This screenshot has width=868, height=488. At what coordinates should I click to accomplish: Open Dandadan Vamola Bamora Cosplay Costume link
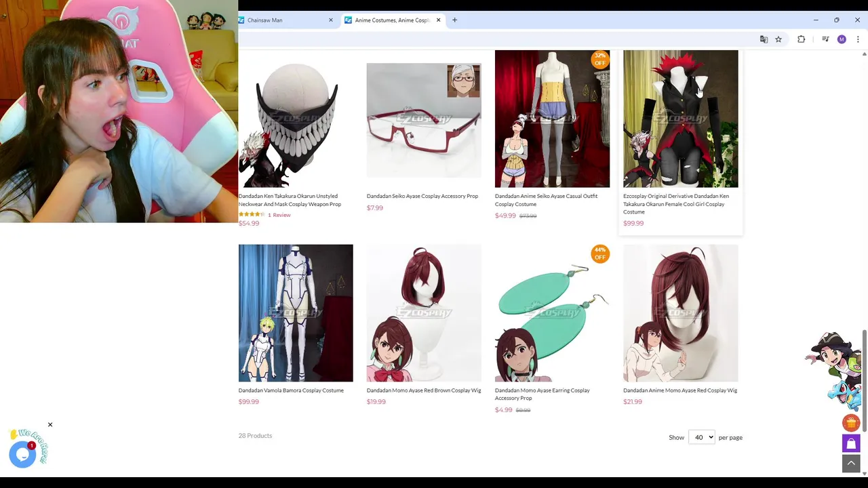[291, 390]
